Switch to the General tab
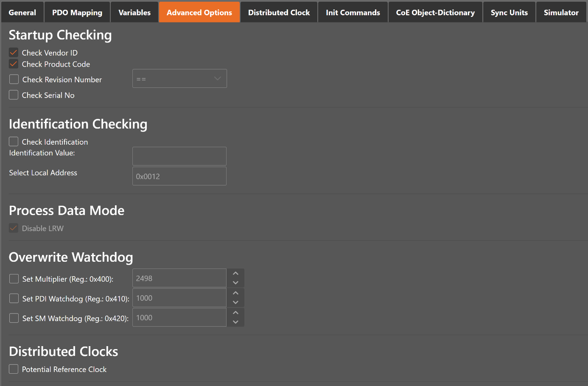 click(22, 12)
